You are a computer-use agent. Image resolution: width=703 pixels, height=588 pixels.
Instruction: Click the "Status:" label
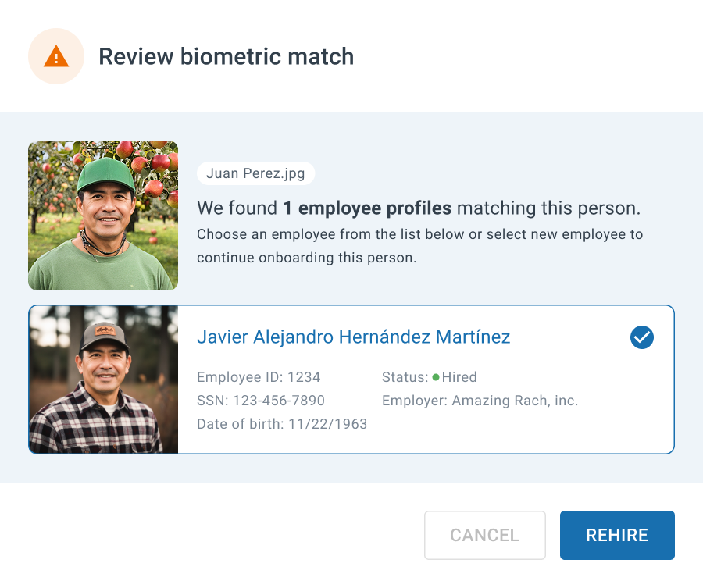[405, 377]
